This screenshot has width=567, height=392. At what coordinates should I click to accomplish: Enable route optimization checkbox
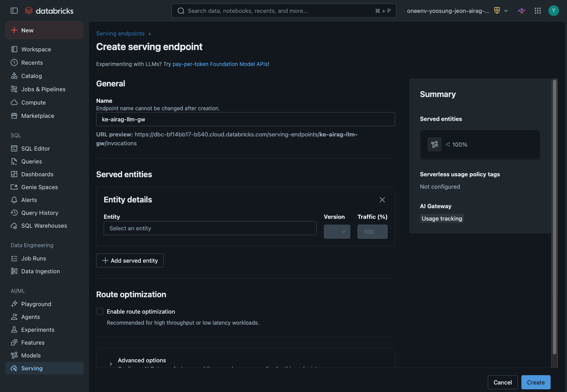[x=100, y=311]
